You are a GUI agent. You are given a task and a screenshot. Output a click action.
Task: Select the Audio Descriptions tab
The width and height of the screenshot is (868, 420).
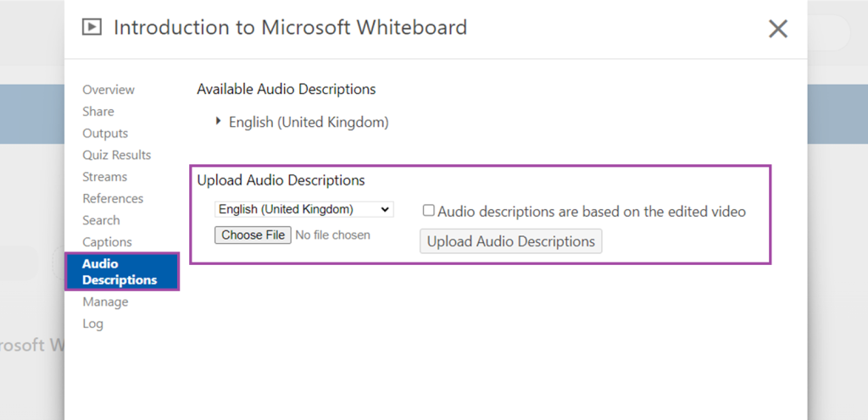[122, 271]
